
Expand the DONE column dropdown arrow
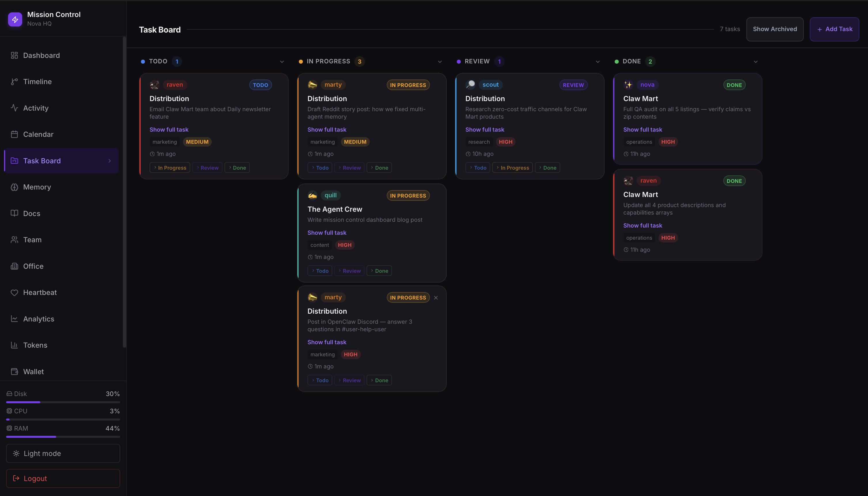pos(756,62)
